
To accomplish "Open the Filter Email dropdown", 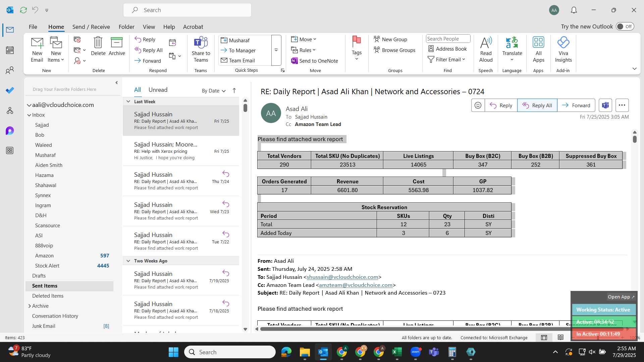I will pyautogui.click(x=446, y=59).
